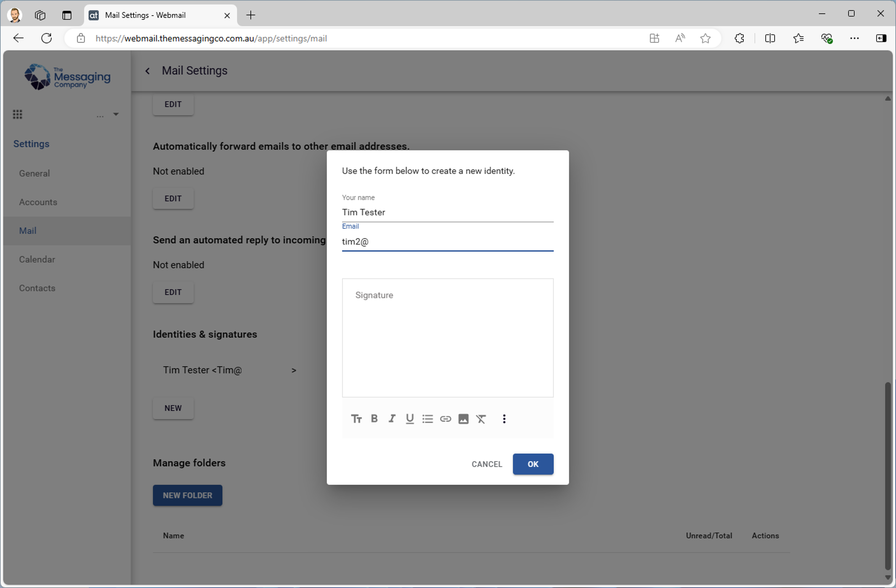Open browser workspaces icon

[x=40, y=15]
